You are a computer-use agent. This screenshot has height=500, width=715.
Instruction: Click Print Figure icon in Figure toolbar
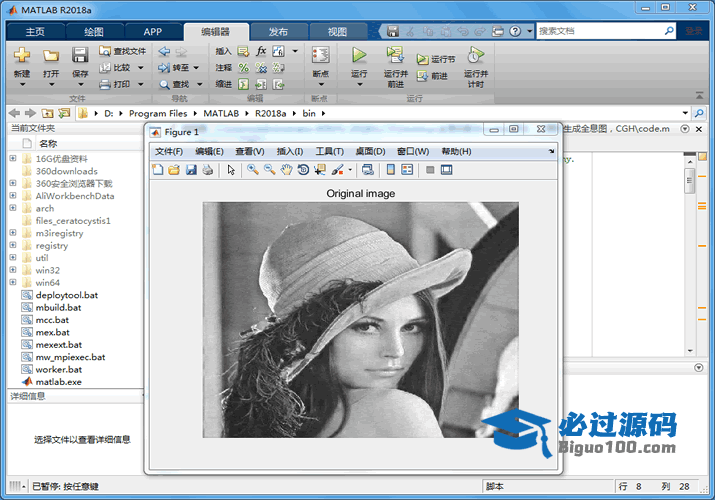208,170
